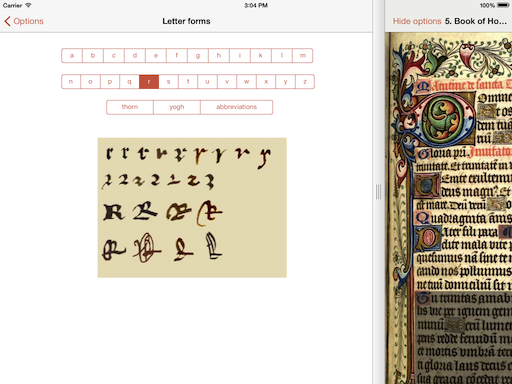Select letter u segment
Viewport: 512px width, 384px height.
[207, 82]
